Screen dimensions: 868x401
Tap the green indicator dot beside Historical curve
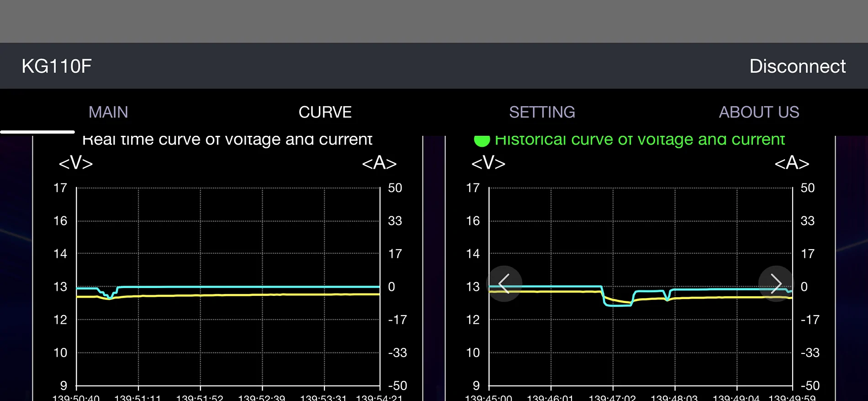pos(482,140)
